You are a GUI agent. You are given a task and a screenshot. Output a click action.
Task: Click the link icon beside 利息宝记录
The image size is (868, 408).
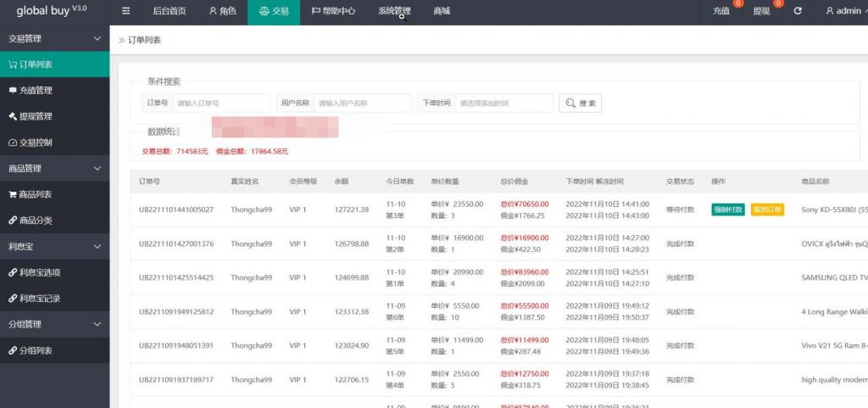(13, 299)
